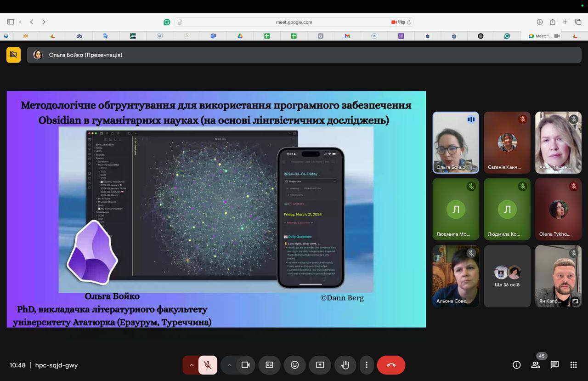Viewport: 588px width, 381px height.
Task: Click the meeting code hpc-sqjd-gwy
Action: [57, 365]
